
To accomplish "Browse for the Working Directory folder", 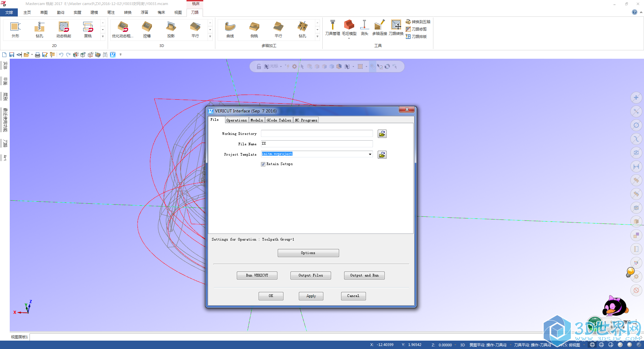I will pos(382,134).
